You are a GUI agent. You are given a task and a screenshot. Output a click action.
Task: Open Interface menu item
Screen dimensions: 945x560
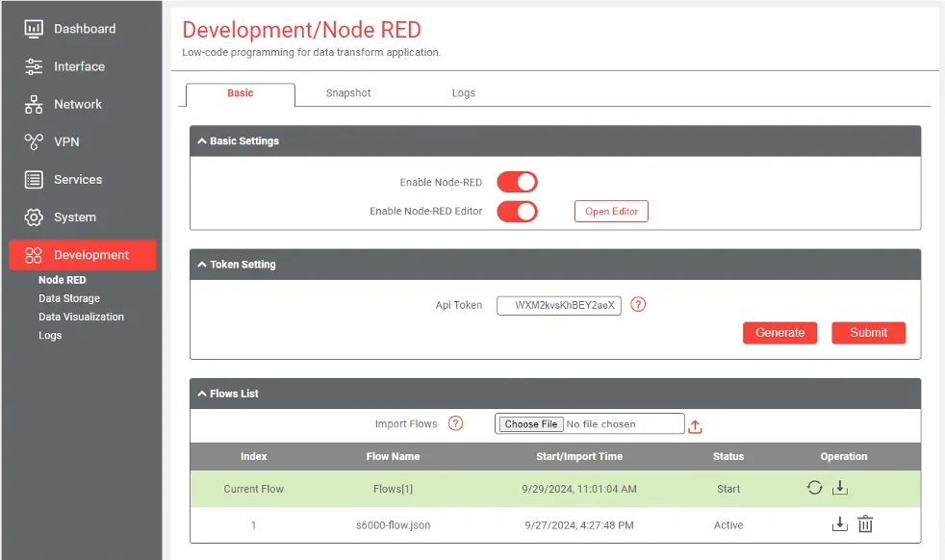(82, 66)
